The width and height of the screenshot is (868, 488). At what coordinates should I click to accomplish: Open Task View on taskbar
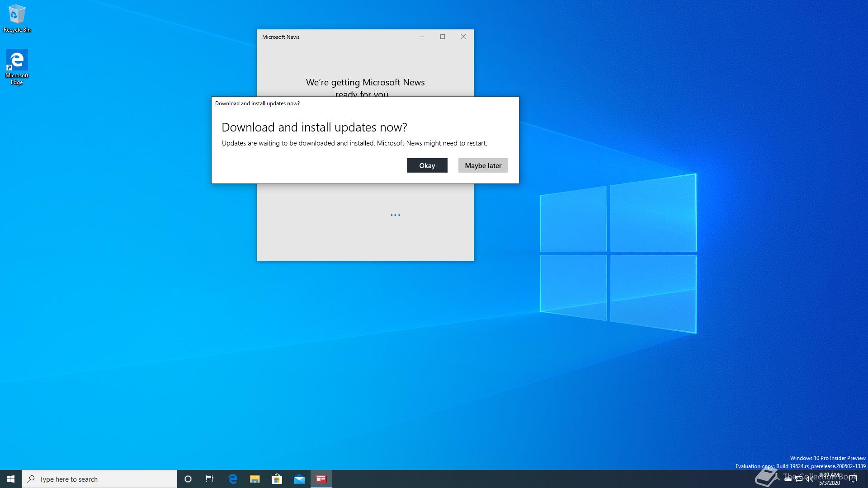pos(210,479)
